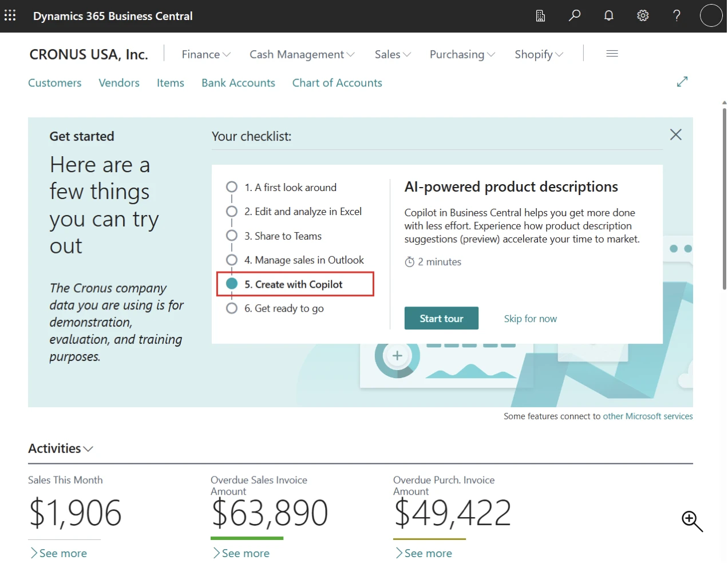Collapse the Activities section
728x572 pixels.
61,448
